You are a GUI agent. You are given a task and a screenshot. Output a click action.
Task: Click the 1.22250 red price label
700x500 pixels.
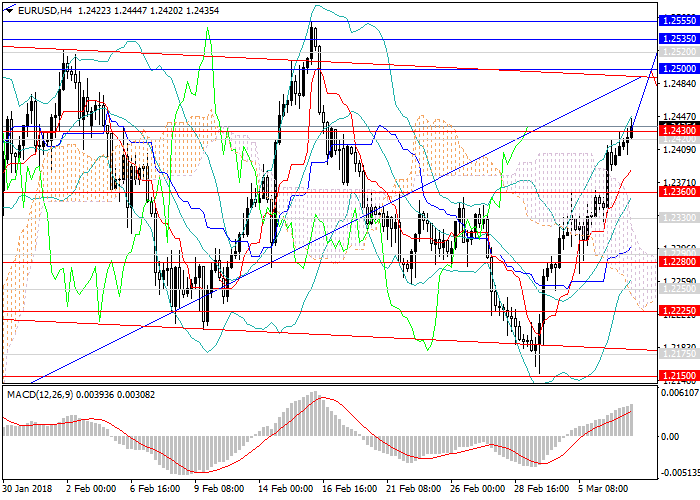[677, 311]
